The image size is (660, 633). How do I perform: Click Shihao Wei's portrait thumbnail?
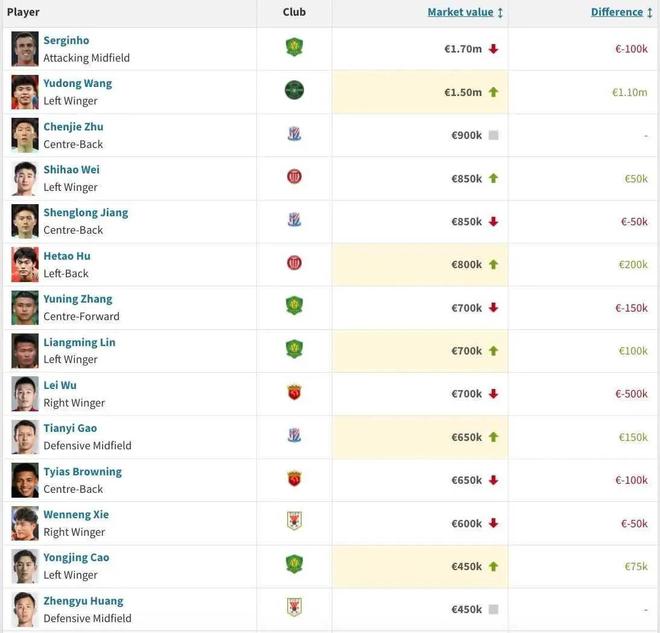coord(25,178)
